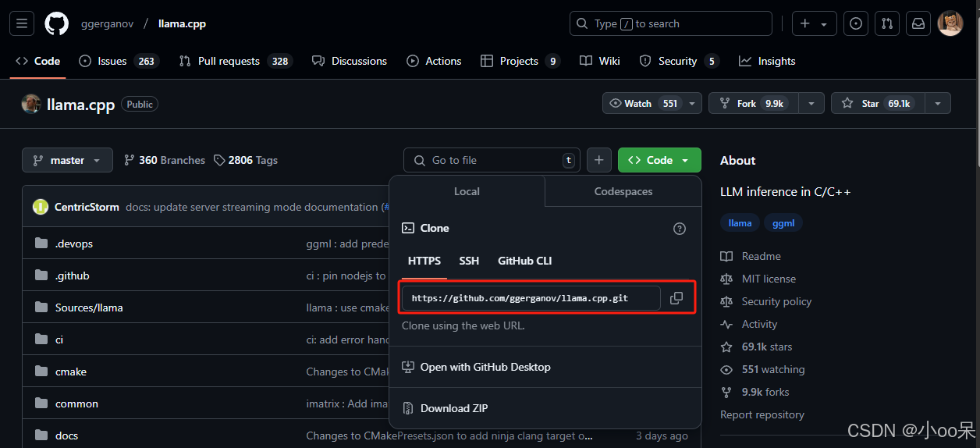Open the create new plus dropdown

(x=815, y=23)
